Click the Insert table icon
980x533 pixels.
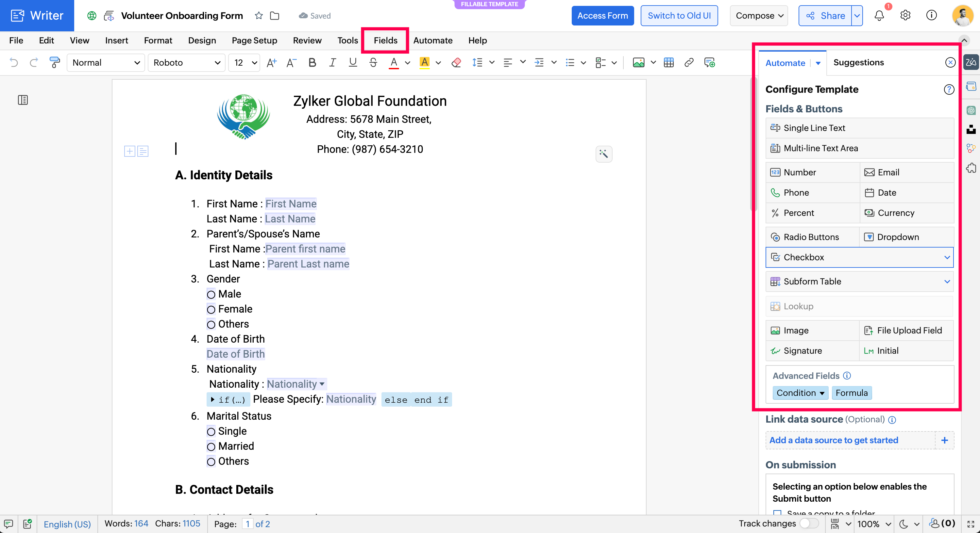(668, 62)
